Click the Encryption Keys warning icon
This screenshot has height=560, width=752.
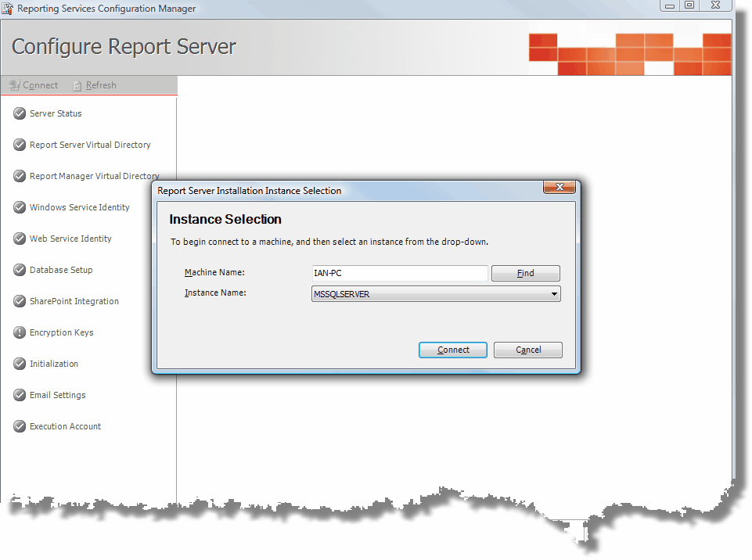click(x=20, y=332)
